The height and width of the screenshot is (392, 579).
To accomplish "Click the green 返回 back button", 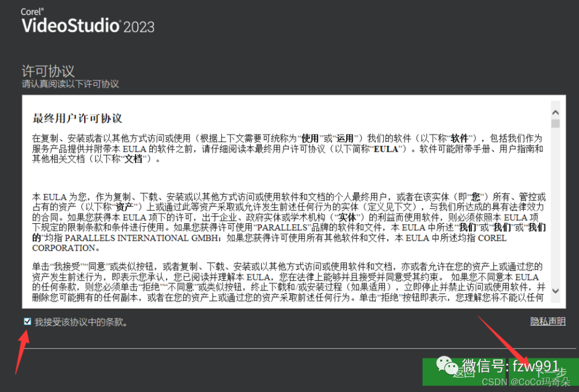I will tap(464, 372).
